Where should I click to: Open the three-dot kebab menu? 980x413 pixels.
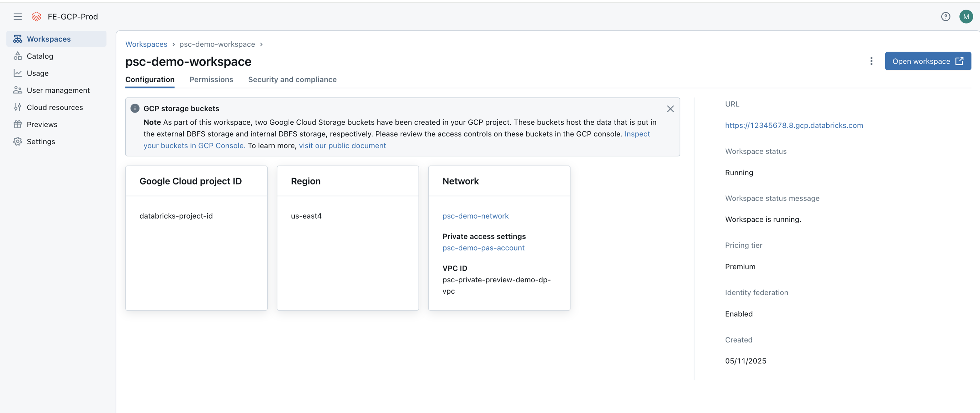tap(871, 61)
